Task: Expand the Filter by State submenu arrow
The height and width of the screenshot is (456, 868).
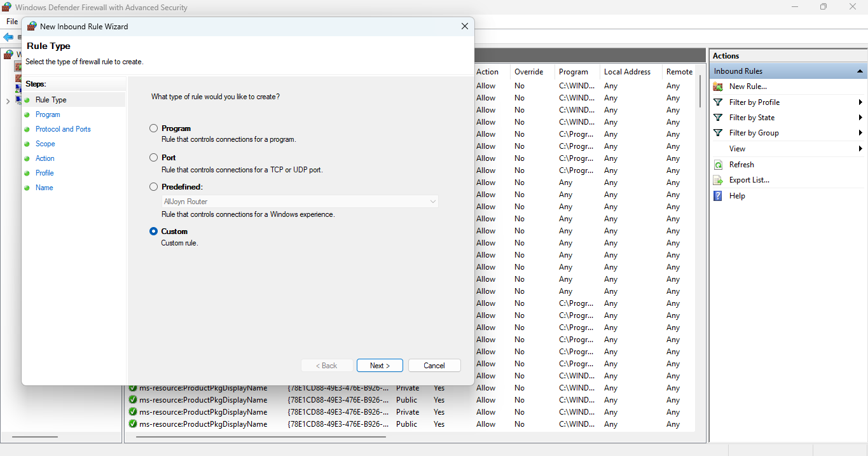Action: pos(860,117)
